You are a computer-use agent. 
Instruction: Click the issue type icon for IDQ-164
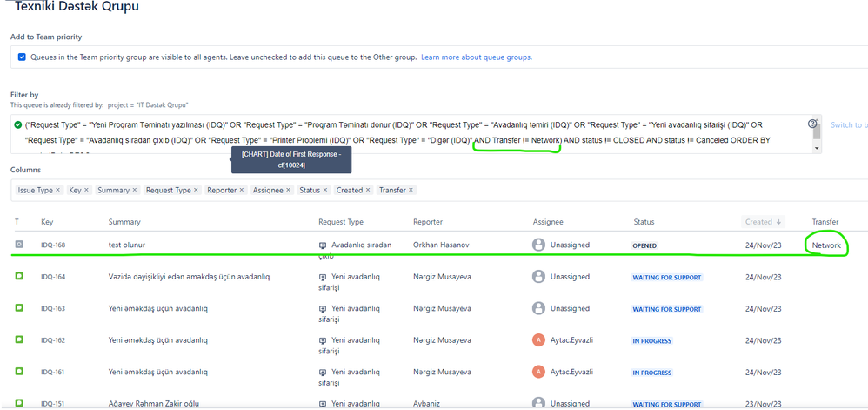coord(19,275)
